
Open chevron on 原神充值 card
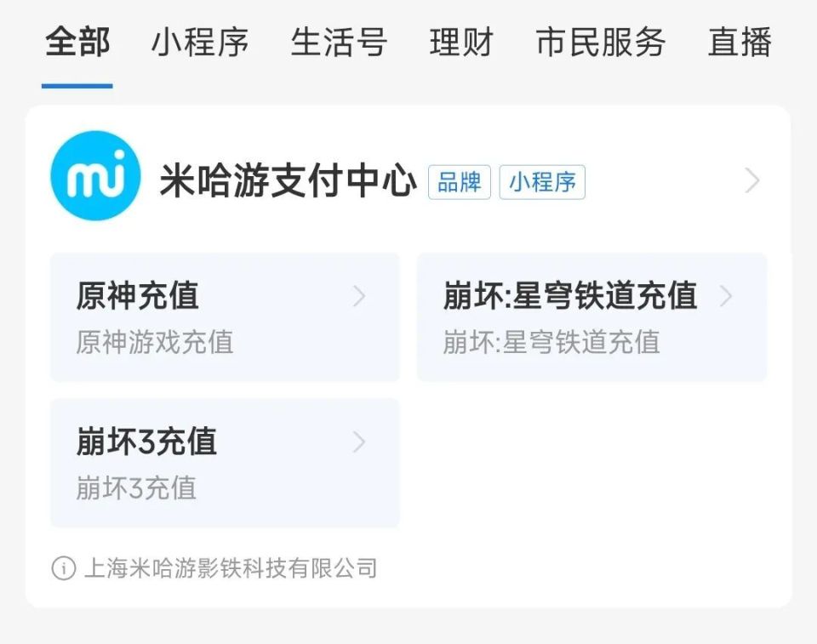[x=359, y=296]
